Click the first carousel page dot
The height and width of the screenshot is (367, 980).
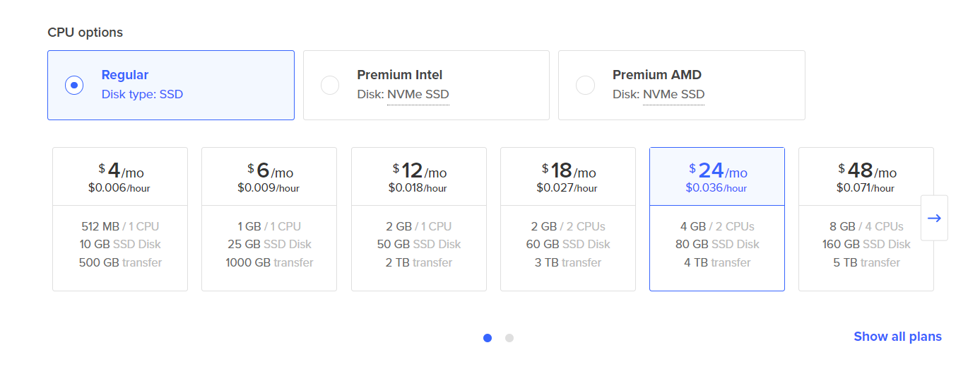tap(488, 338)
